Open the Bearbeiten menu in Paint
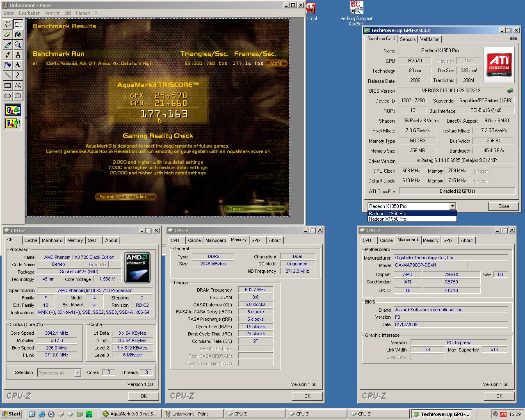The image size is (525, 420). (30, 13)
